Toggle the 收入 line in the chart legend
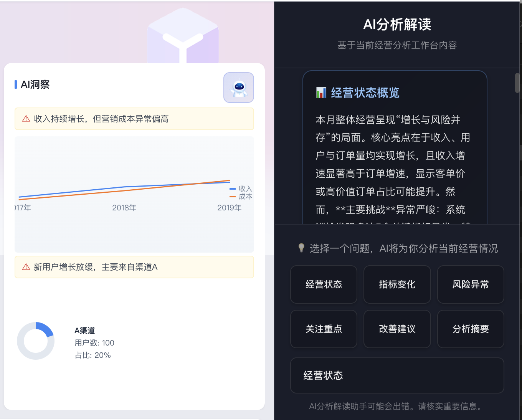Screen dimensions: 522x420 (x=240, y=189)
